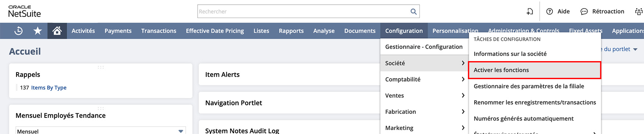Viewport: 644px width, 134px height.
Task: Expand the Ventes submenu
Action: click(425, 95)
